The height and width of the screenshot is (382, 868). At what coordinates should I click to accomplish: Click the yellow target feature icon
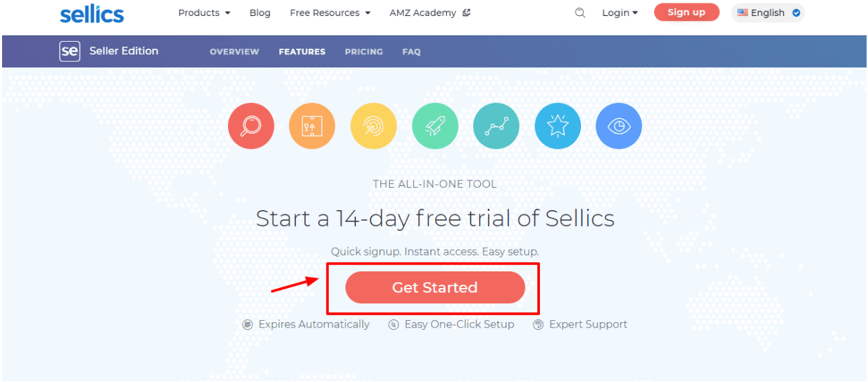tap(373, 126)
